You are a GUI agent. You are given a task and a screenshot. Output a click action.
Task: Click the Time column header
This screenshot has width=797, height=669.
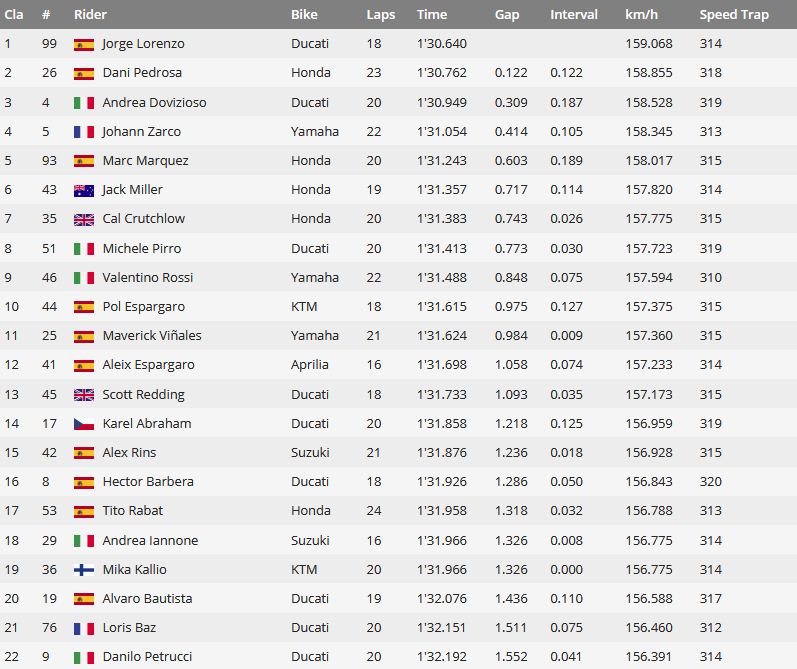(432, 14)
